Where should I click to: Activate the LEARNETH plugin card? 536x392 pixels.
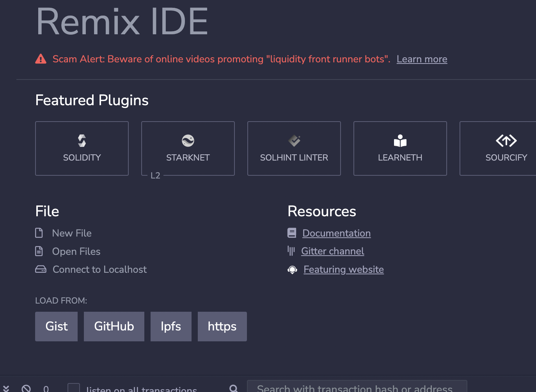(400, 148)
